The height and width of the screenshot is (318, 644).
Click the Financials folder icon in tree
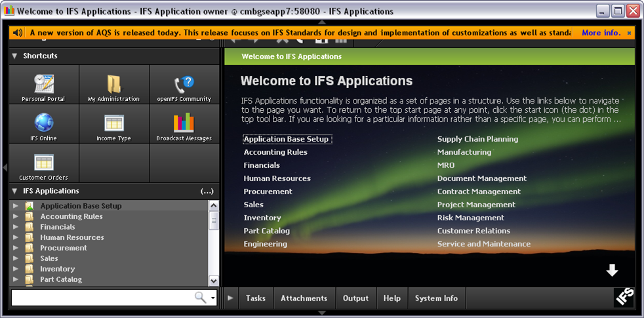pos(29,227)
